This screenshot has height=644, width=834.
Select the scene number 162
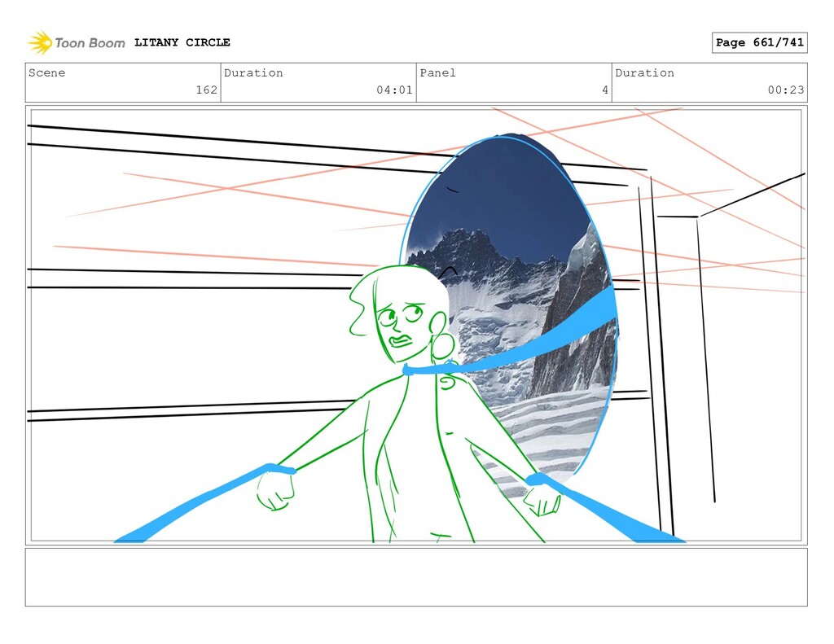coord(206,90)
